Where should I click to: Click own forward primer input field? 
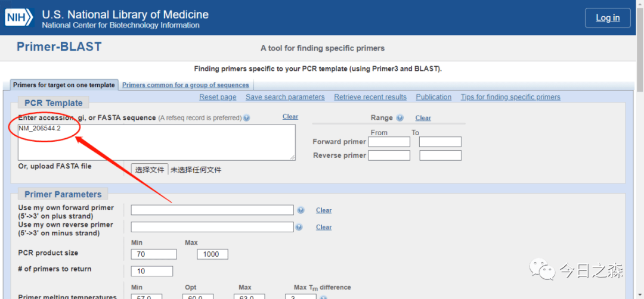(x=212, y=210)
